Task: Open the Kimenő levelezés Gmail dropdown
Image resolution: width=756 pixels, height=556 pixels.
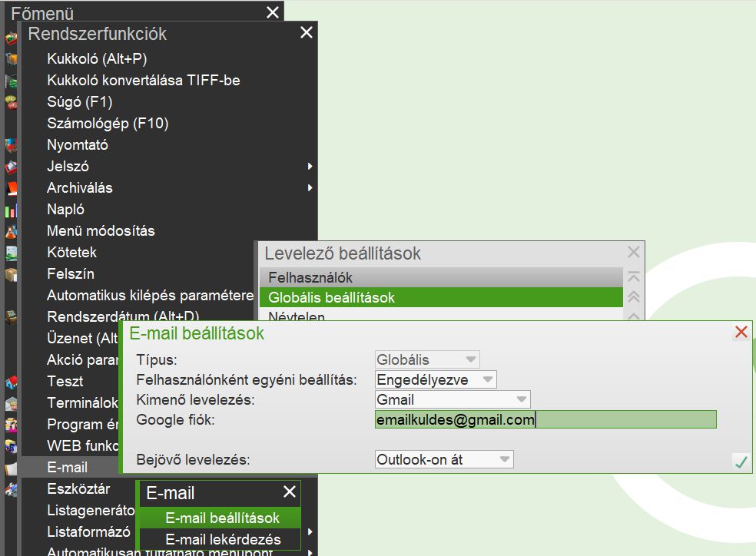Action: tap(453, 399)
